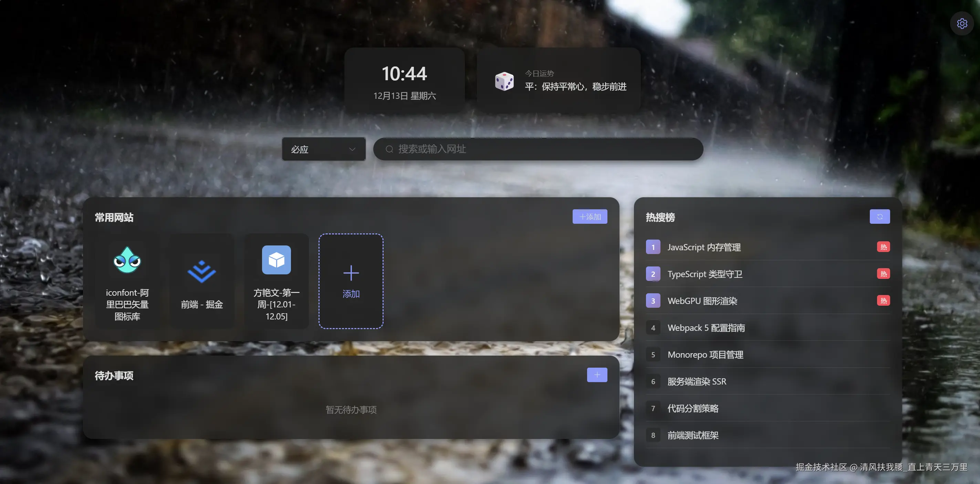Select hot search item TypeScript 类型守卫
Image resolution: width=980 pixels, height=484 pixels.
[705, 274]
